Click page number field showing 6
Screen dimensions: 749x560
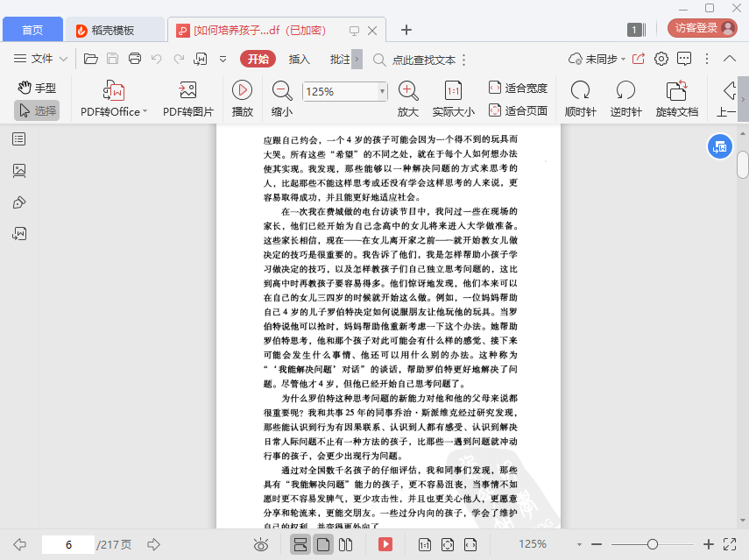coord(68,544)
